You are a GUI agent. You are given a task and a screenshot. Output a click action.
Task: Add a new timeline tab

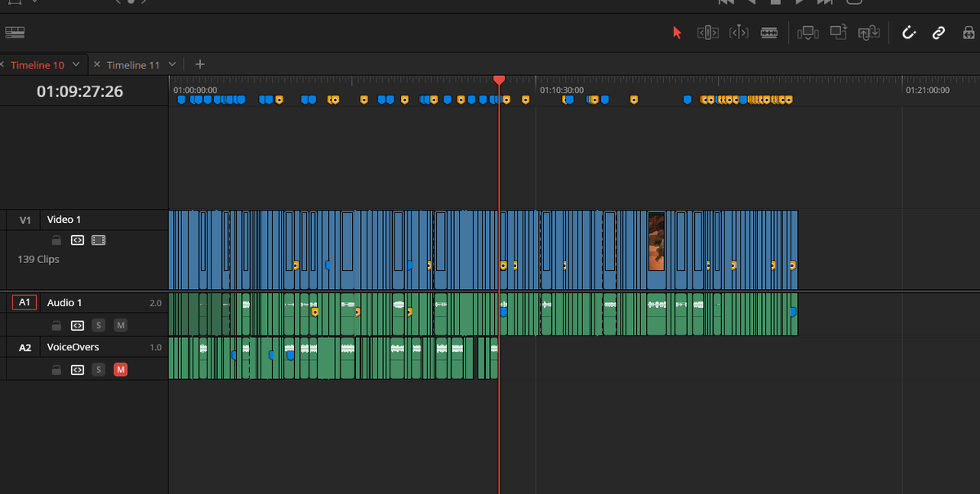200,65
